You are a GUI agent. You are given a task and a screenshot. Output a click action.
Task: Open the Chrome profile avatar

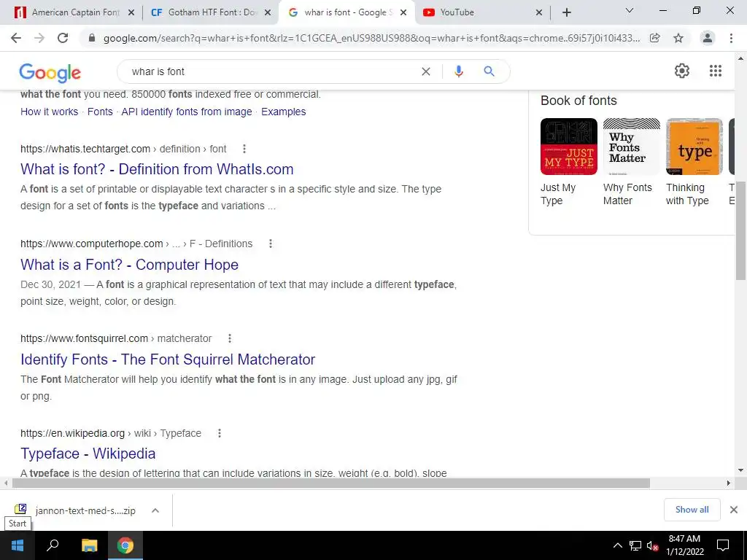point(708,38)
